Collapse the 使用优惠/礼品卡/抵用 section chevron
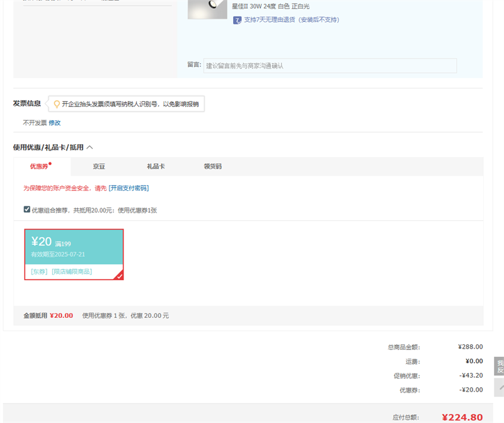Screen dimensions: 504x423 (x=89, y=147)
